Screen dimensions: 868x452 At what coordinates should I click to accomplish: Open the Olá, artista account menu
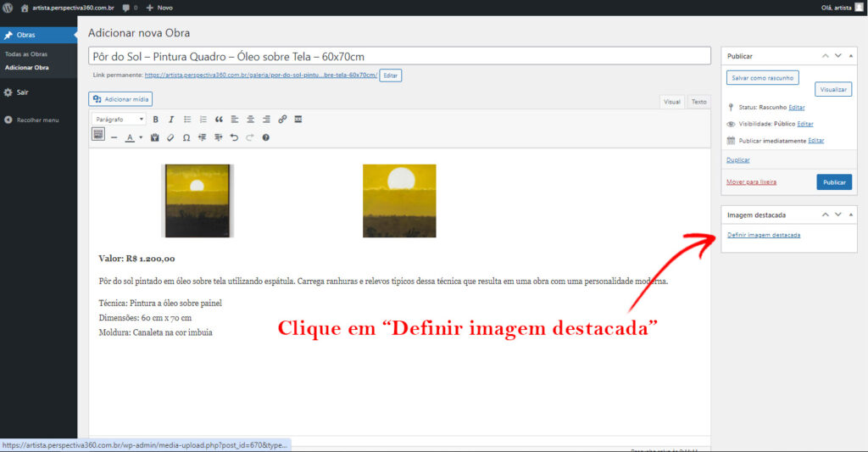(x=842, y=8)
